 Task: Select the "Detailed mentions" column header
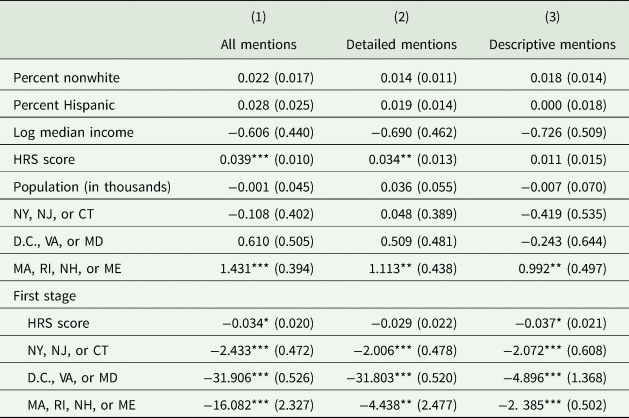pyautogui.click(x=402, y=44)
